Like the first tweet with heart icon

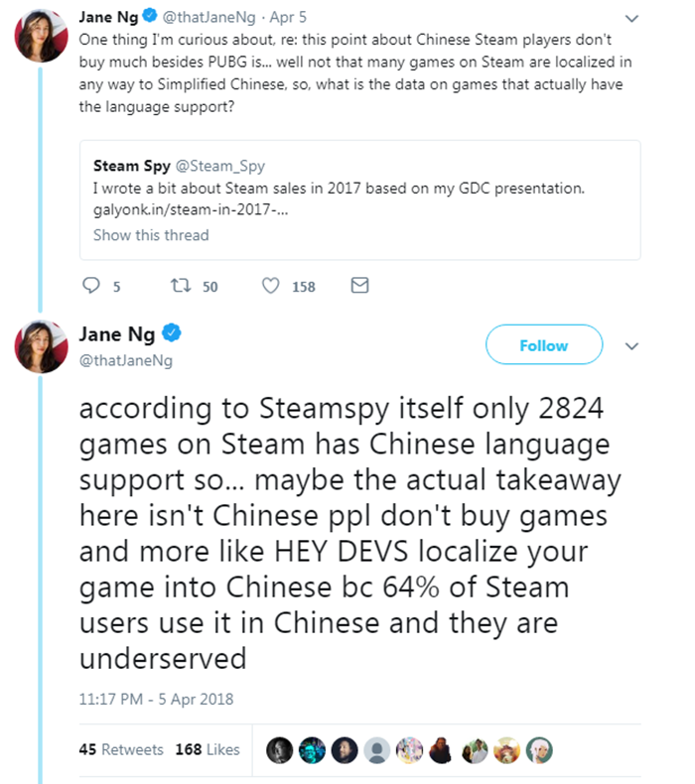[x=270, y=286]
